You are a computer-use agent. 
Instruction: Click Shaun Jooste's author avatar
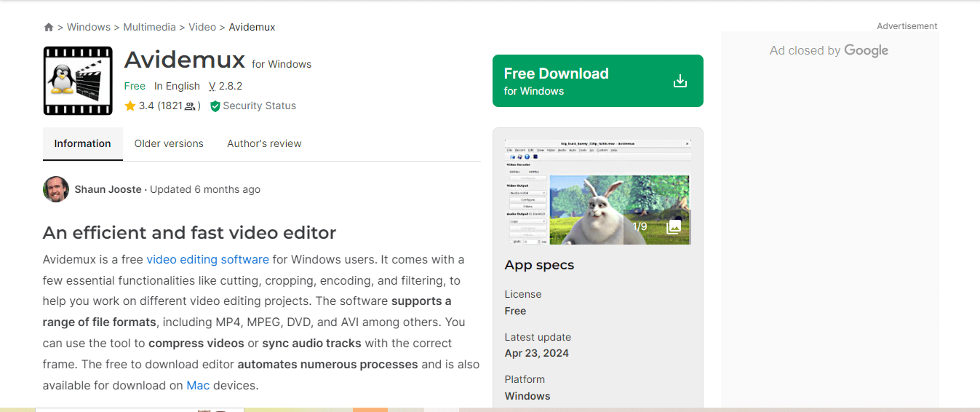pyautogui.click(x=56, y=189)
